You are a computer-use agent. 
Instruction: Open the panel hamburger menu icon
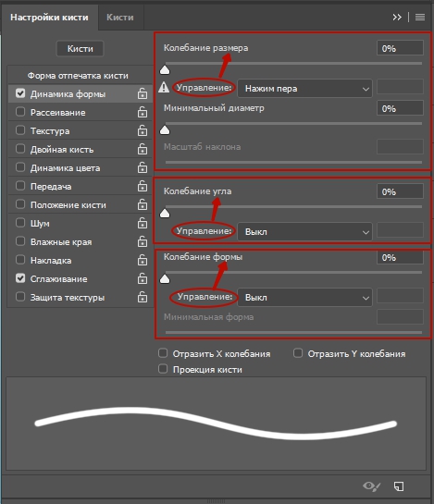(420, 17)
